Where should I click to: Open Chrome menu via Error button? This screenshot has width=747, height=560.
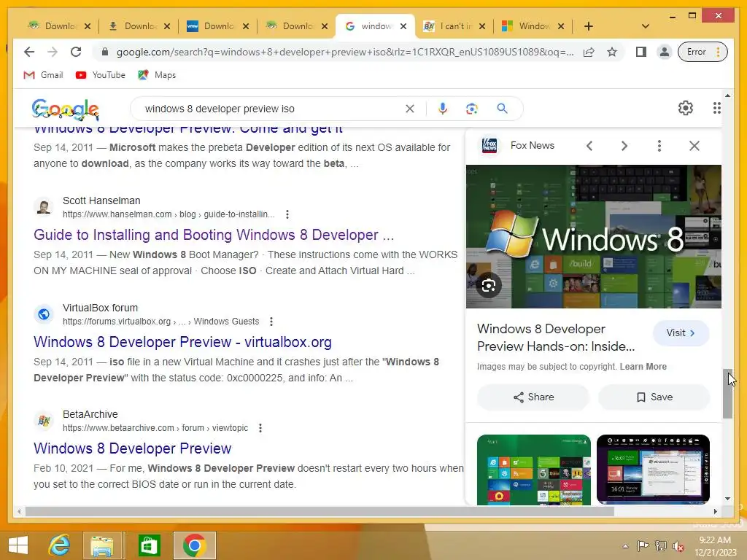pos(703,52)
